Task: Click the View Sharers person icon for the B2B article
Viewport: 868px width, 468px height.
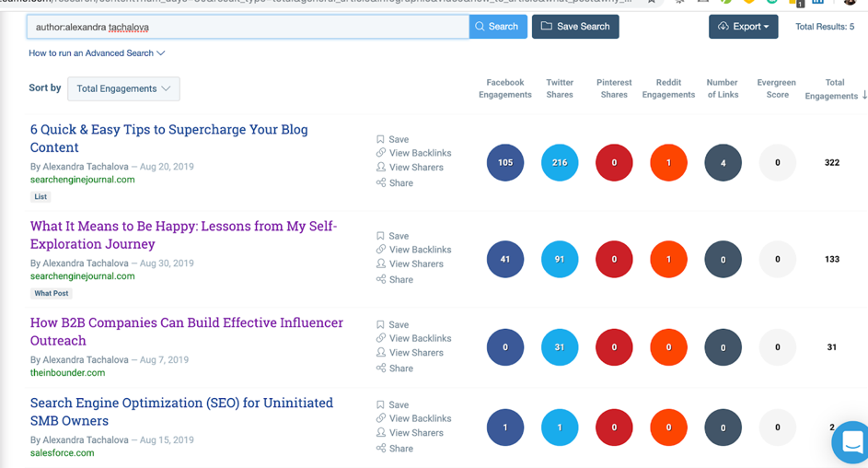Action: (380, 353)
